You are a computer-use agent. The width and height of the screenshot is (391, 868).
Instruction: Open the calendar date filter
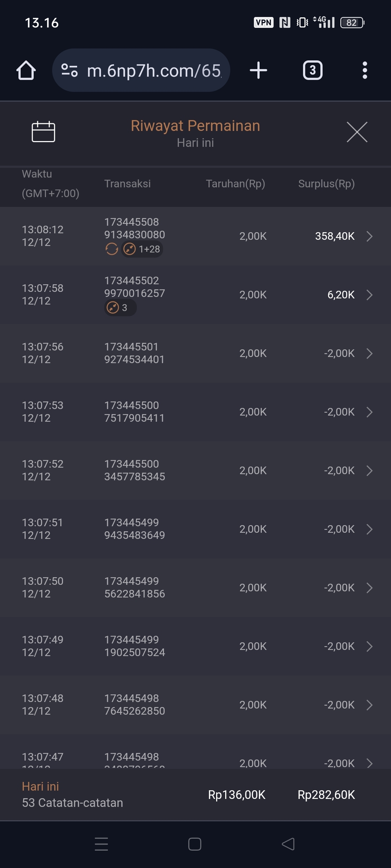pyautogui.click(x=43, y=132)
